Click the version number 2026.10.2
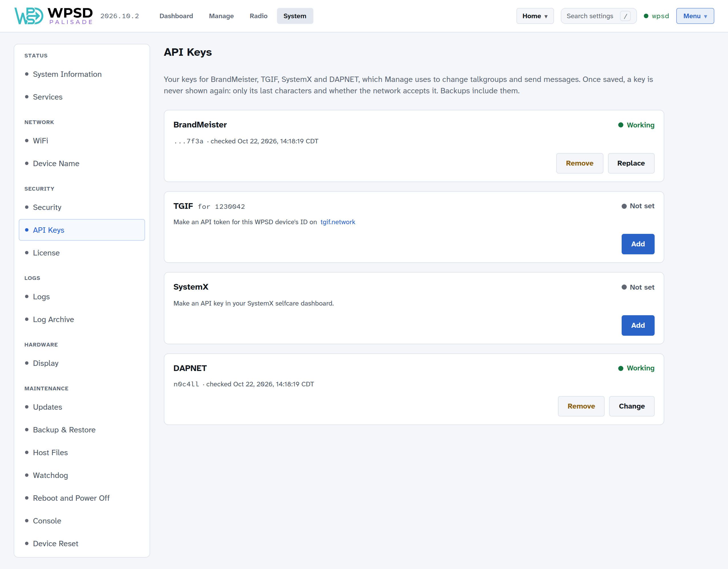The image size is (728, 569). pyautogui.click(x=120, y=16)
